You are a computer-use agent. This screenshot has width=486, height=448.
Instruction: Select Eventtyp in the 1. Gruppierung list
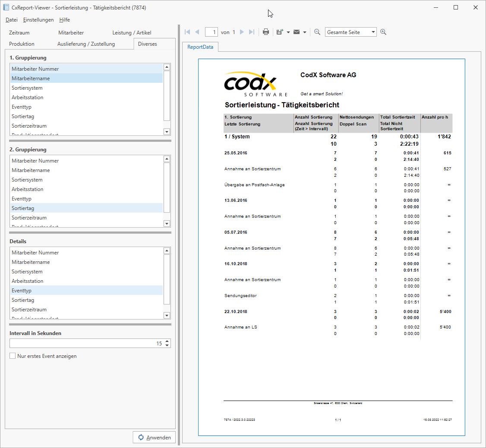pyautogui.click(x=86, y=107)
